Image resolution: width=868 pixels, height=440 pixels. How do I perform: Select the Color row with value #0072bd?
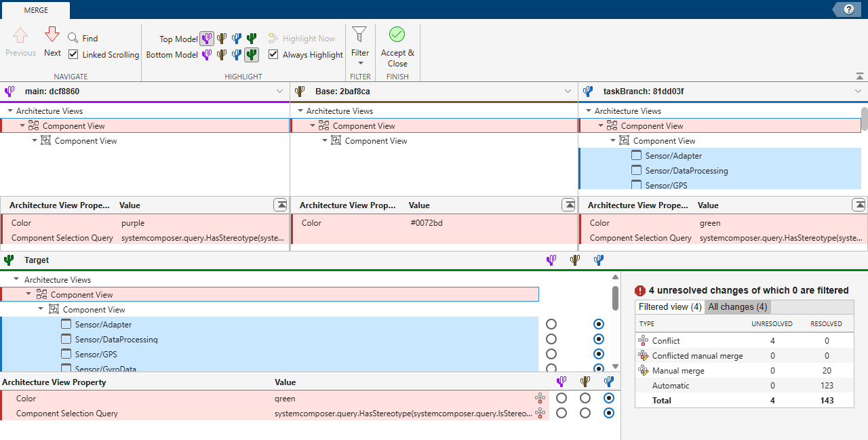pos(434,222)
